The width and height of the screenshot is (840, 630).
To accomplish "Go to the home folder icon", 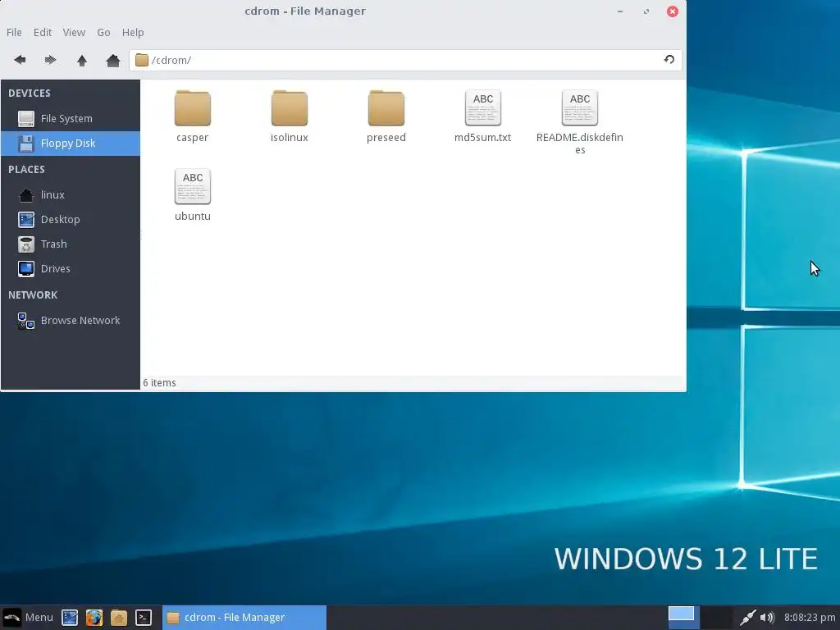I will [x=113, y=60].
